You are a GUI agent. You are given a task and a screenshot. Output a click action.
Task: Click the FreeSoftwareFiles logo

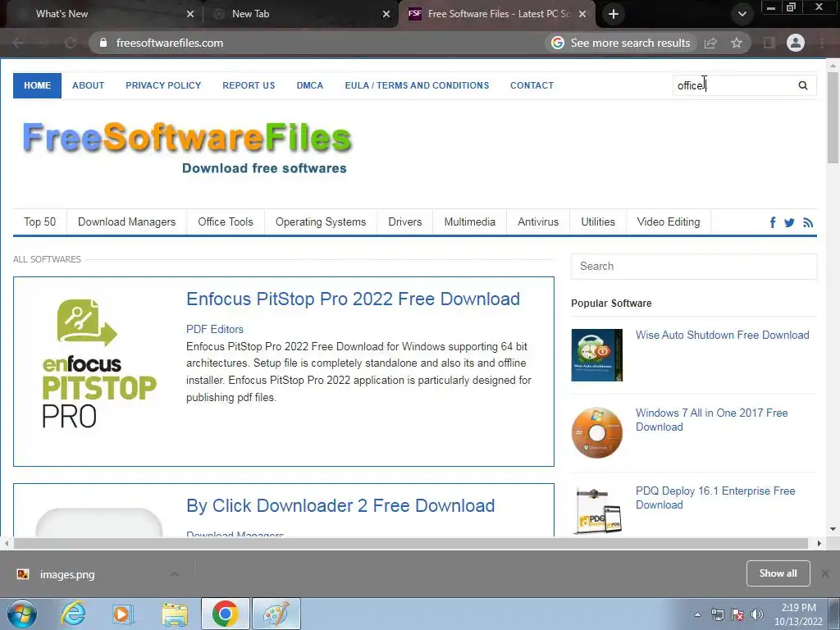(x=186, y=148)
